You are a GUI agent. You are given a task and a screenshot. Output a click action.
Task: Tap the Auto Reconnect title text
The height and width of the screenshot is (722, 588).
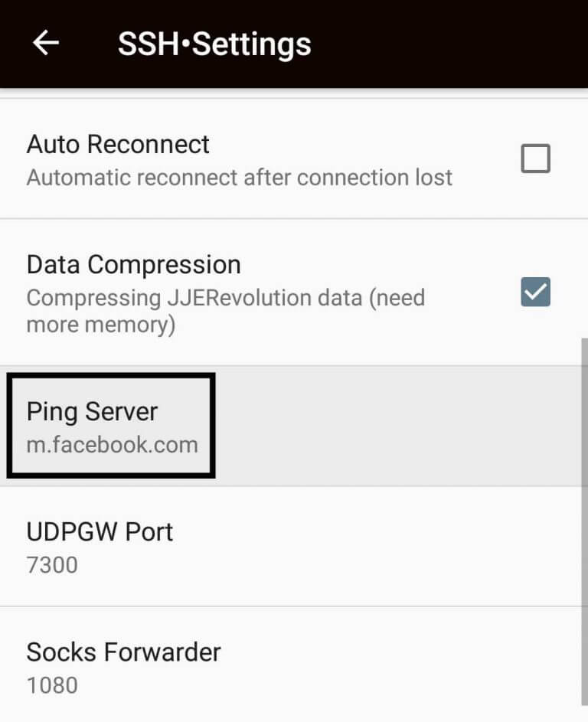tap(118, 145)
